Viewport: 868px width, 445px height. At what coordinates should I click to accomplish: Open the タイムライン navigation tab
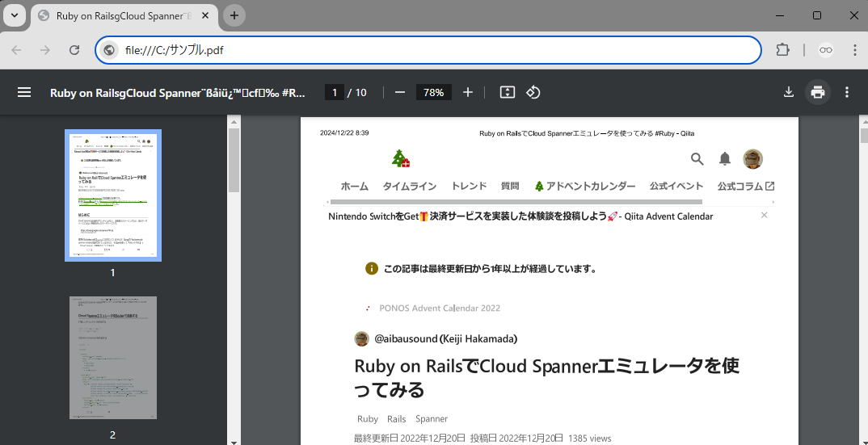pyautogui.click(x=410, y=187)
